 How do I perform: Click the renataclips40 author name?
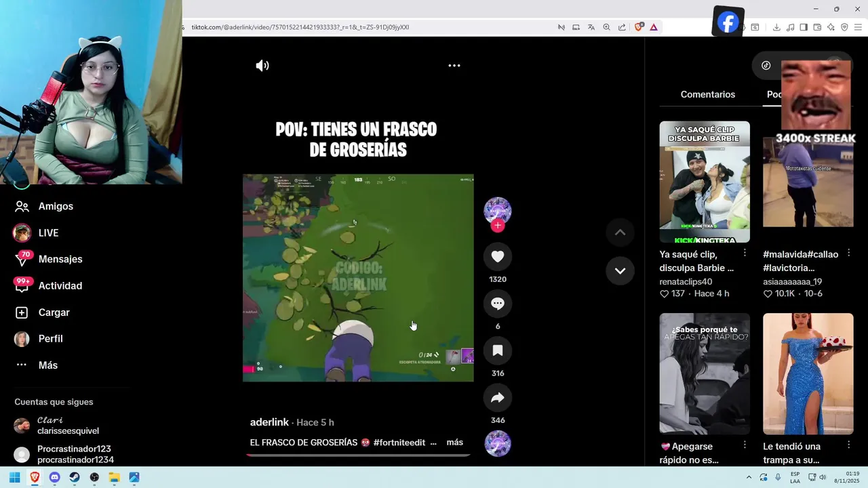686,281
